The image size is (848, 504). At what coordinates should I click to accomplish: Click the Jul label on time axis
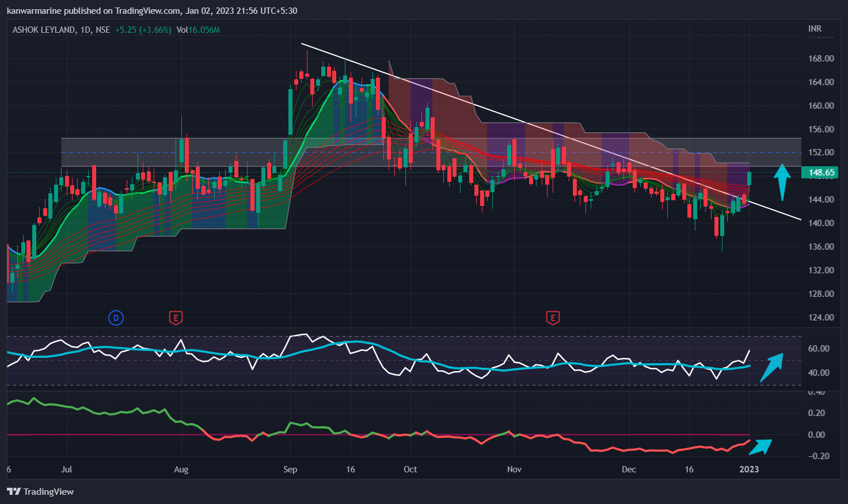67,469
